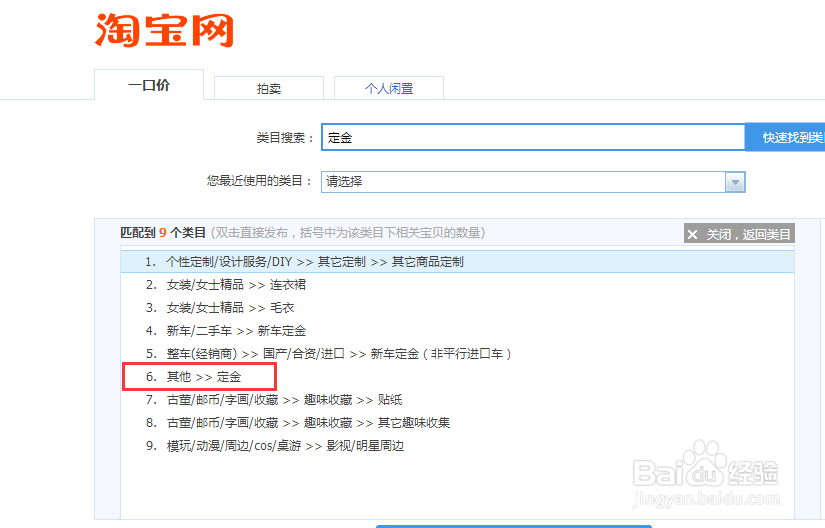Select category 个性定制/设计服务/DIY >> 其它商品定制
This screenshot has width=825, height=528.
[x=457, y=262]
